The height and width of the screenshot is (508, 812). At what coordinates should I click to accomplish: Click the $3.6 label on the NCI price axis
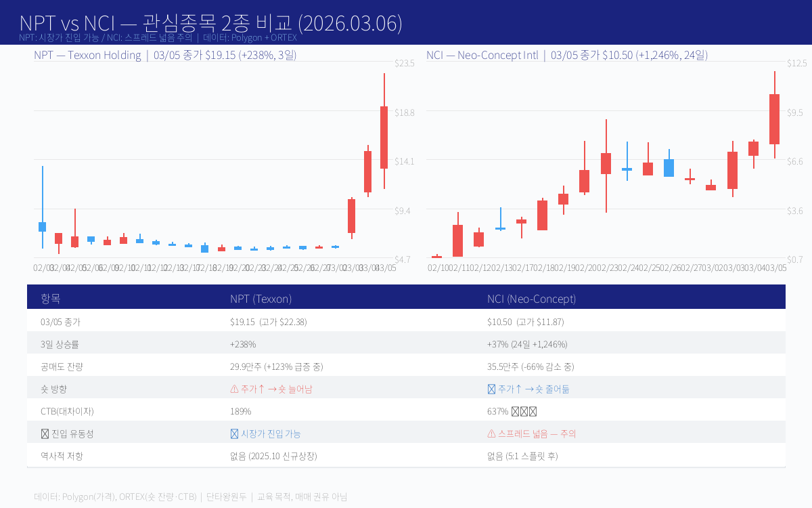click(x=796, y=211)
